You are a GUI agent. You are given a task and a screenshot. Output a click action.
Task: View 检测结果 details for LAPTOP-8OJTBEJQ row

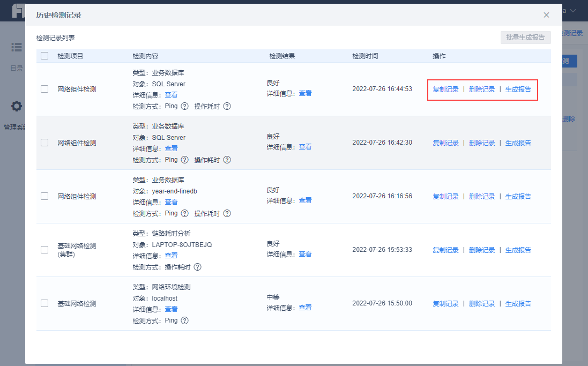305,254
